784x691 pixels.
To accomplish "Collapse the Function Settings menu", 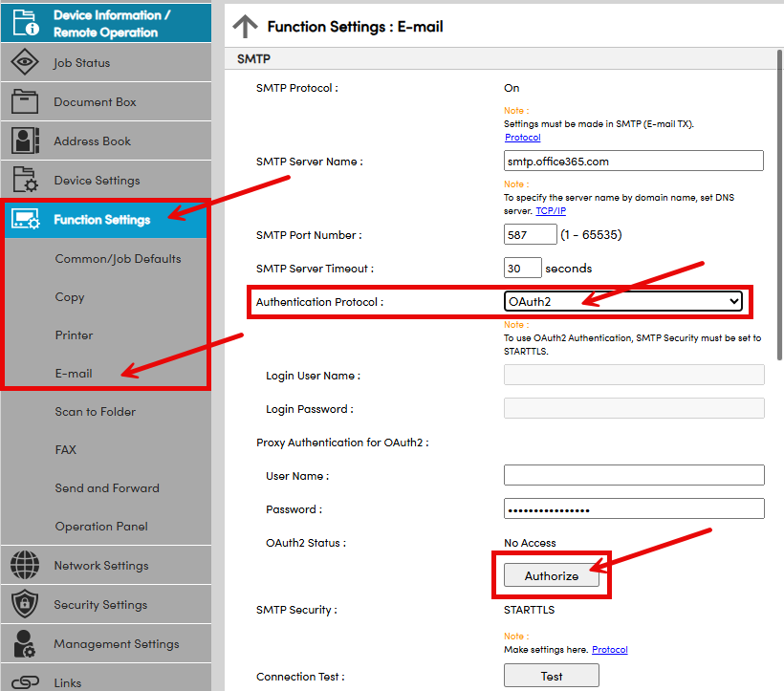I will tap(106, 219).
